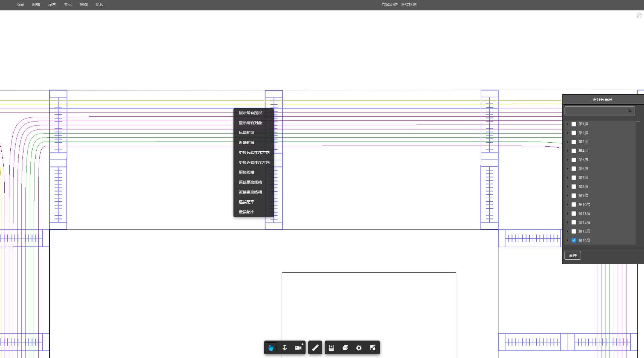Open the 阶段 menu
Screen dimensions: 644x358
[x=100, y=4]
